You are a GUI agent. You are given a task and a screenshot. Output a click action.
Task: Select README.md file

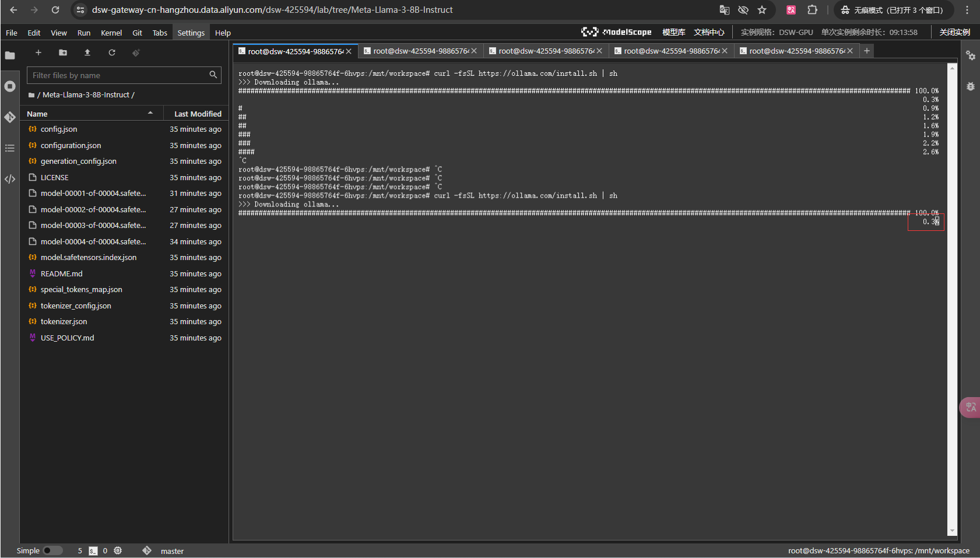coord(124,273)
